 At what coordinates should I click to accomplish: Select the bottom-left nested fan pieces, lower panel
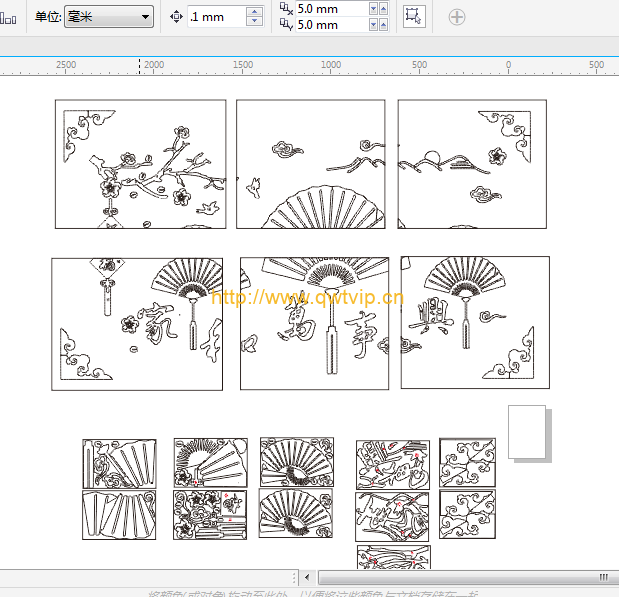[119, 515]
